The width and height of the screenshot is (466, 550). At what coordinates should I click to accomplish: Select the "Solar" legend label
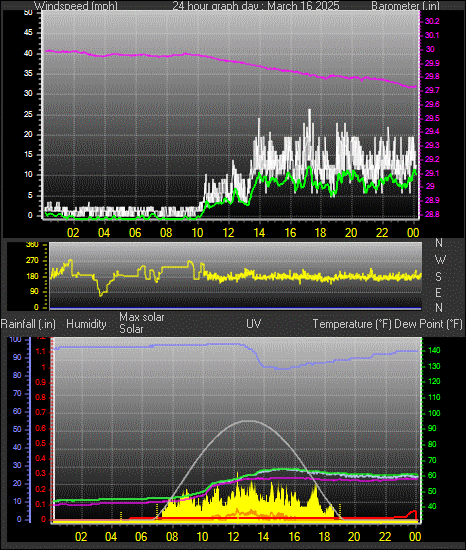point(131,329)
